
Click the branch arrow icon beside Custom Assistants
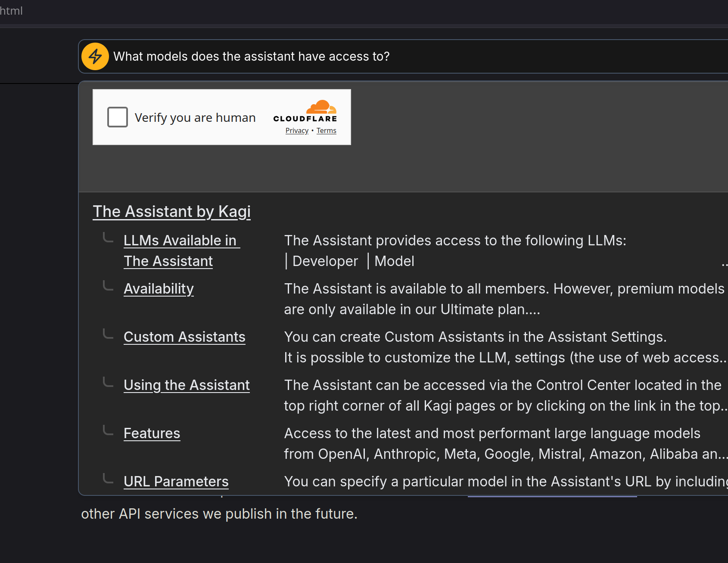[x=108, y=334]
